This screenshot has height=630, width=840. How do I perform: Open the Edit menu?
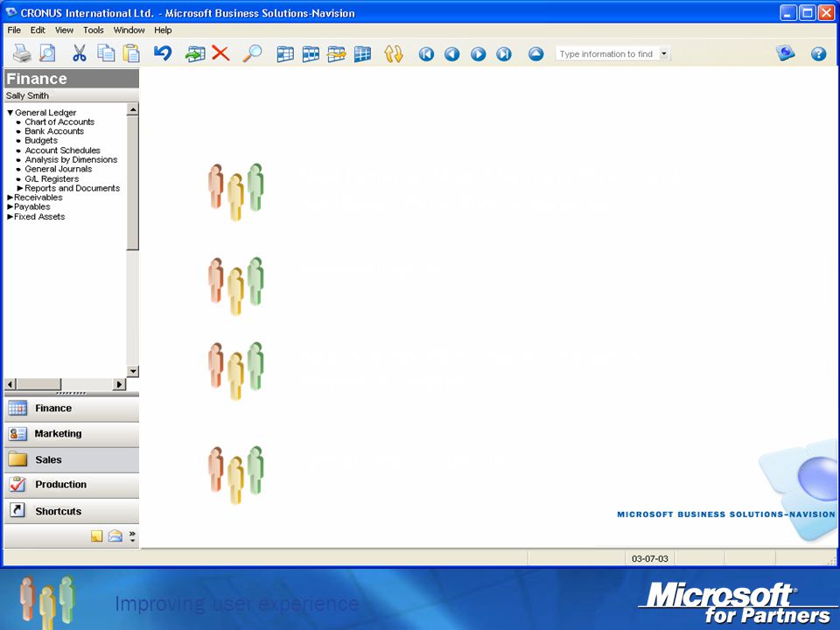point(38,30)
